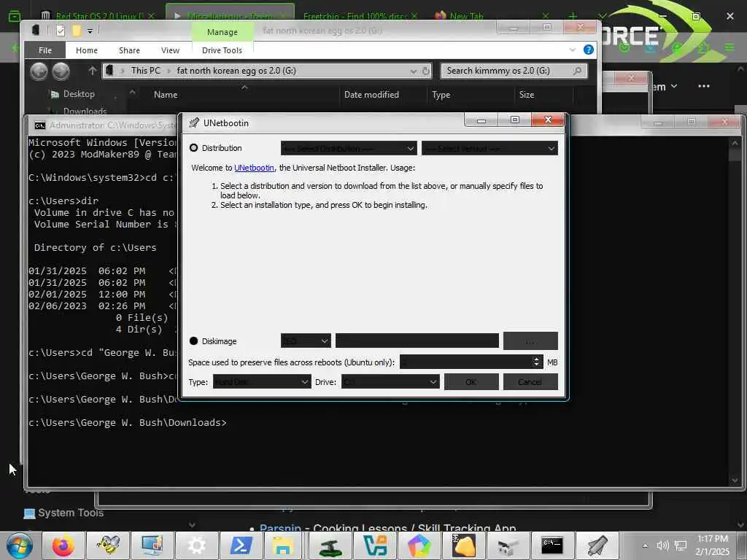Click the browse "..." button for disk image
The height and width of the screenshot is (560, 747).
tap(530, 341)
